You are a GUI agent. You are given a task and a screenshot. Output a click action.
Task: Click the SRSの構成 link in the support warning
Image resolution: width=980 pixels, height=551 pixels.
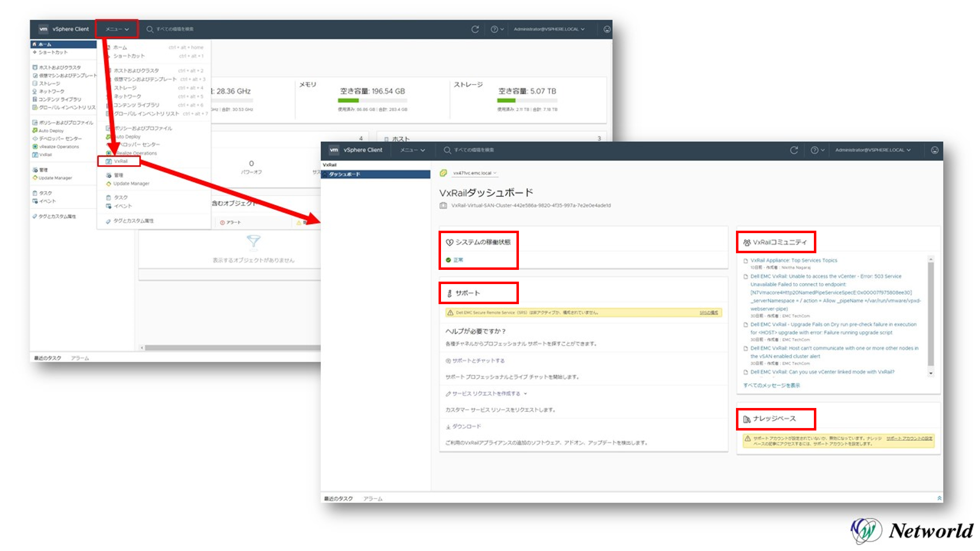click(x=709, y=312)
